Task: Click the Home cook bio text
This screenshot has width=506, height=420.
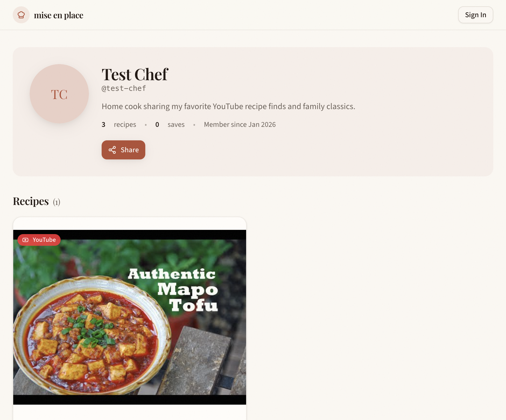Action: (228, 106)
